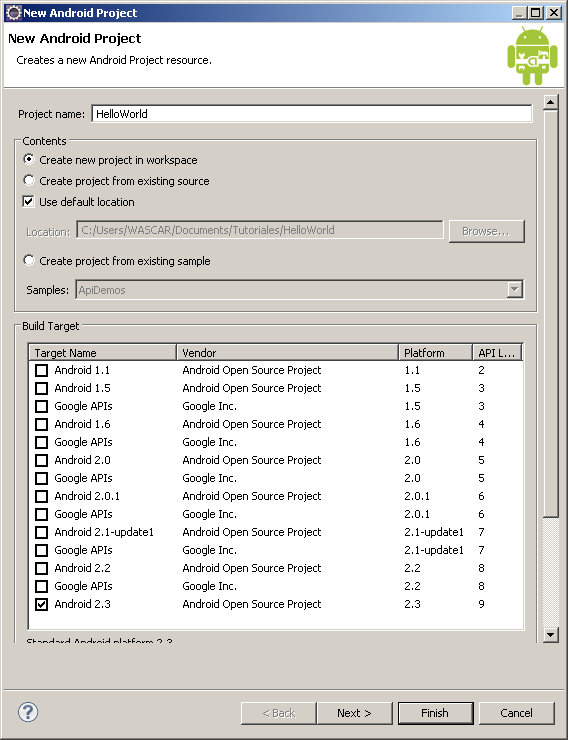The height and width of the screenshot is (740, 568).
Task: Open the Samples ApiDemos dropdown
Action: (x=514, y=289)
